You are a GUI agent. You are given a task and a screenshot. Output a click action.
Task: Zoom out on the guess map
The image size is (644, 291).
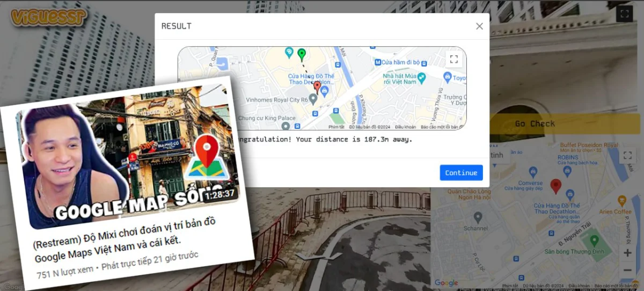click(627, 270)
